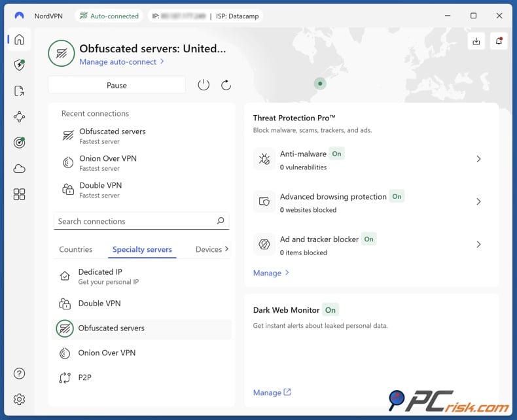This screenshot has height=420, width=517.
Task: Open the settings gear icon
Action: click(x=19, y=399)
